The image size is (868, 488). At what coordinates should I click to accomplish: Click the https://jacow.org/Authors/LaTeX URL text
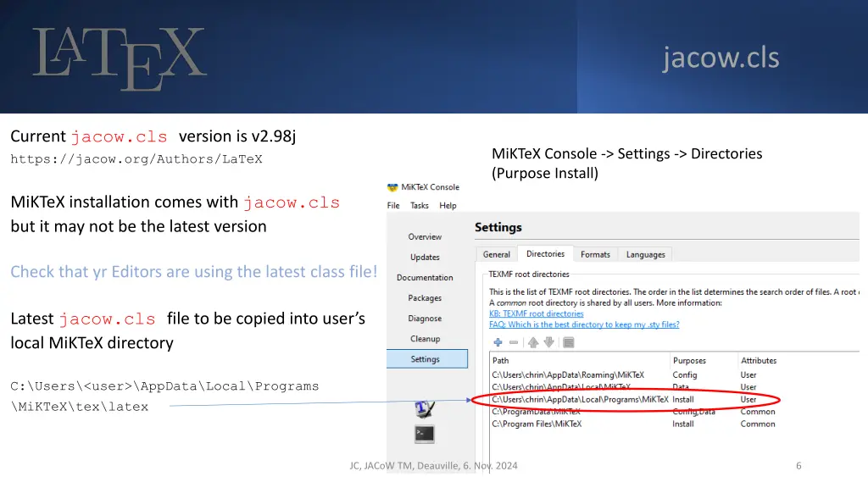pyautogui.click(x=136, y=159)
